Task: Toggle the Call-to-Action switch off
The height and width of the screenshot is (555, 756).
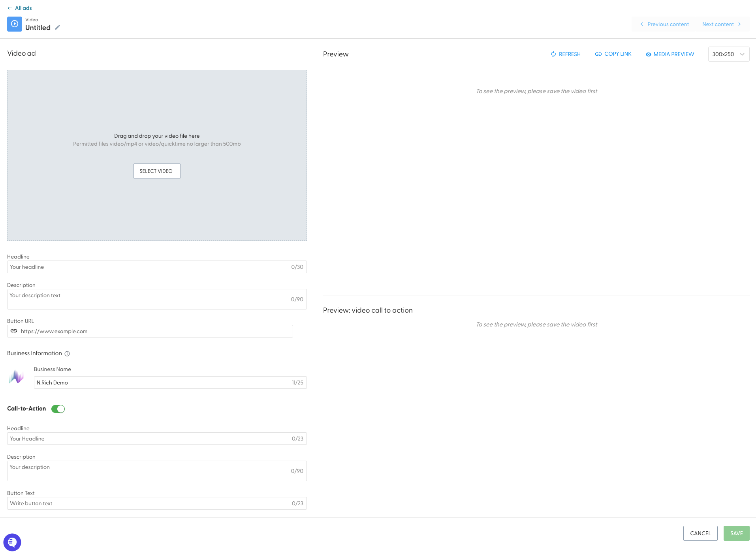Action: tap(58, 409)
